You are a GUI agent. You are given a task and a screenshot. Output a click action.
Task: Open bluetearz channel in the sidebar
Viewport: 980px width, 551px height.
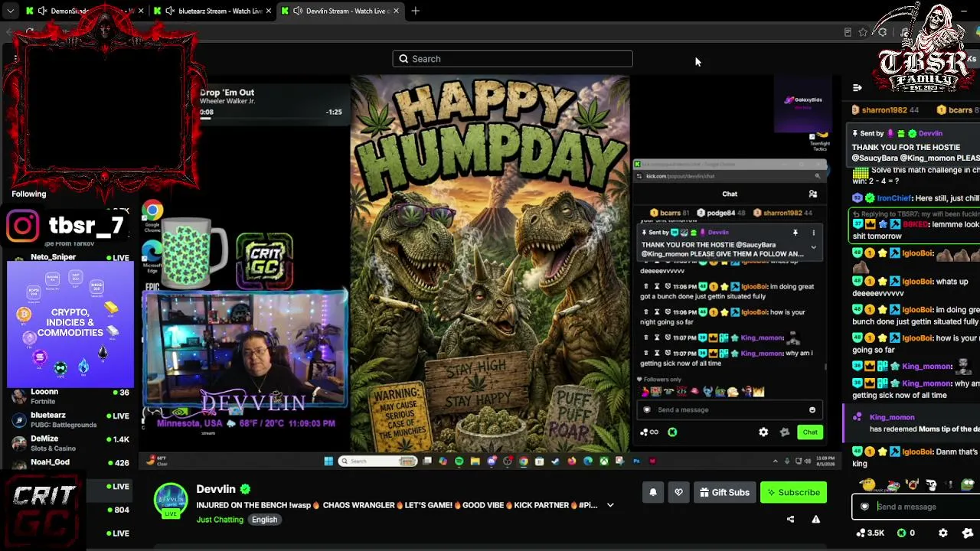click(69, 419)
